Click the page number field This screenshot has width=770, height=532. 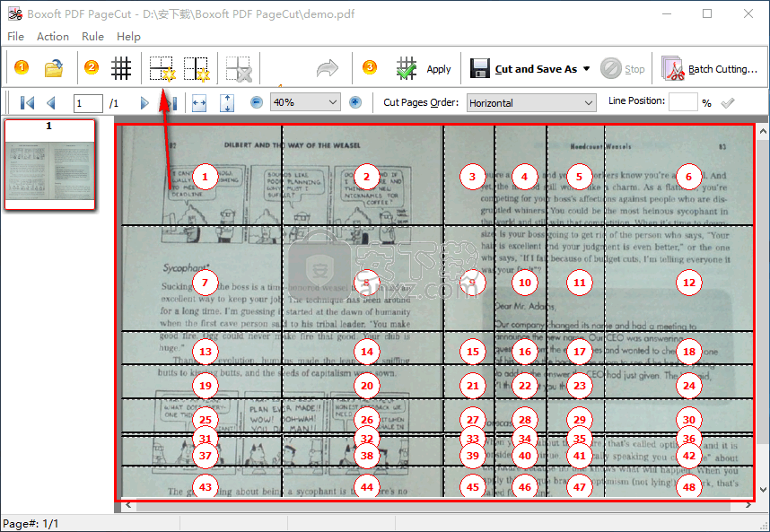pyautogui.click(x=88, y=103)
